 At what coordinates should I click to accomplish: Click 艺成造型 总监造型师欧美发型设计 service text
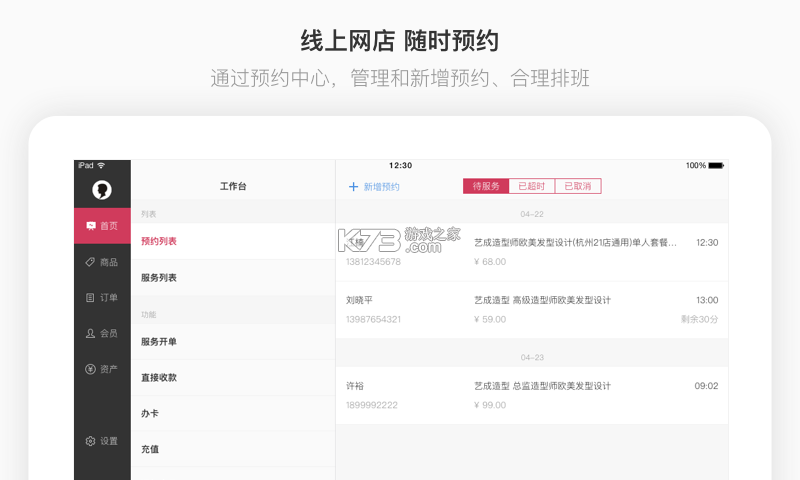point(542,386)
